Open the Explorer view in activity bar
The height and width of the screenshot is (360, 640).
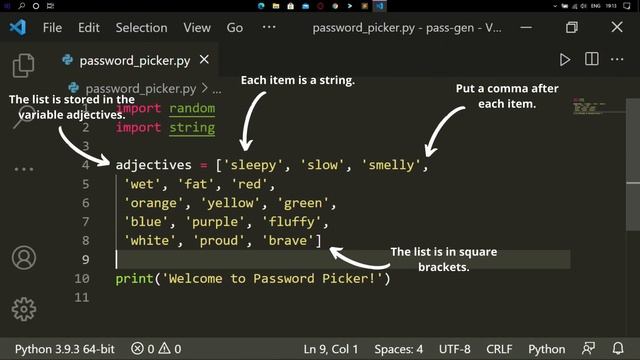click(x=23, y=66)
